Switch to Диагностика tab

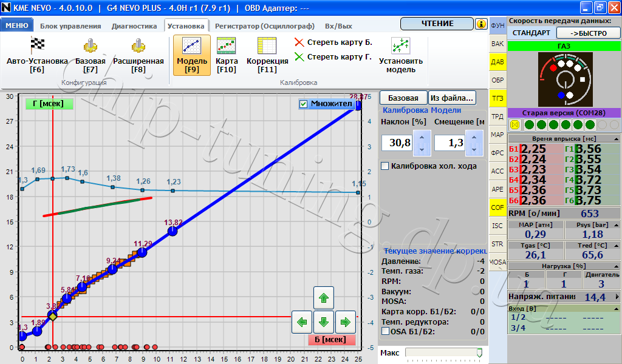[134, 26]
